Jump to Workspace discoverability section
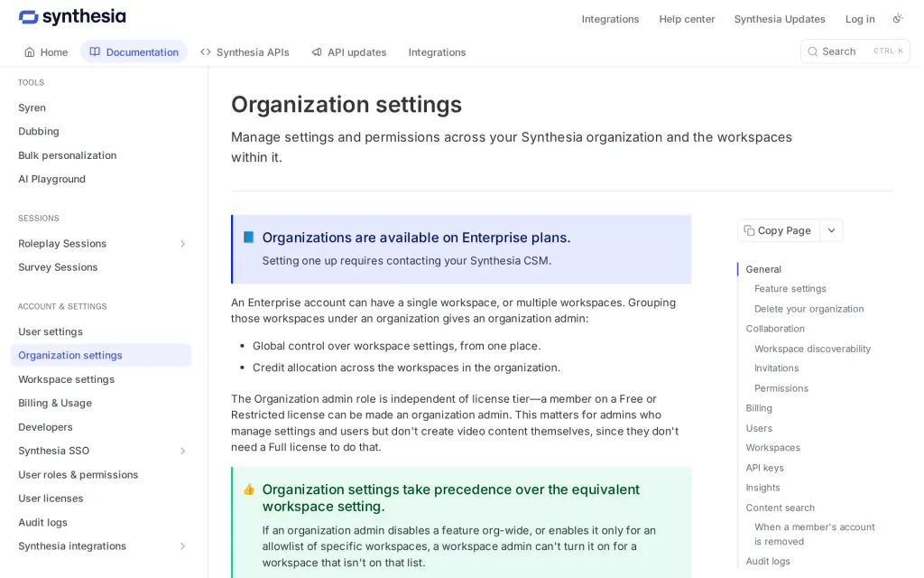Viewport: 924px width, 578px height. click(812, 349)
